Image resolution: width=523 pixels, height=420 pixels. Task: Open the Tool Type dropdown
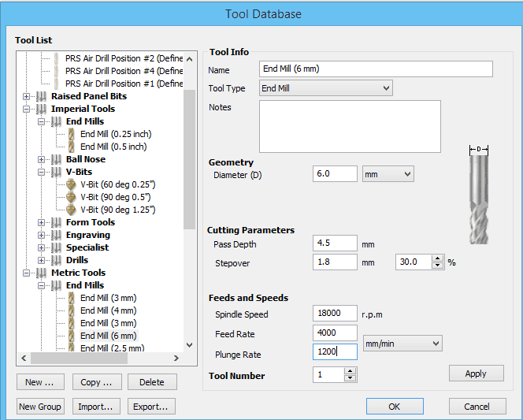click(x=326, y=88)
